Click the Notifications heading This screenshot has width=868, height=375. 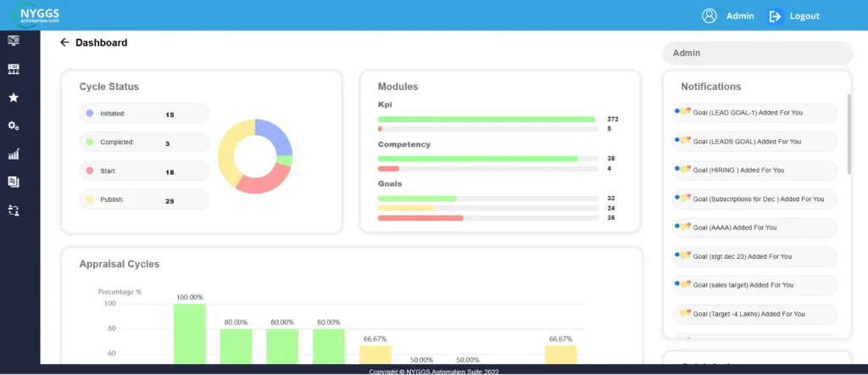pos(711,87)
